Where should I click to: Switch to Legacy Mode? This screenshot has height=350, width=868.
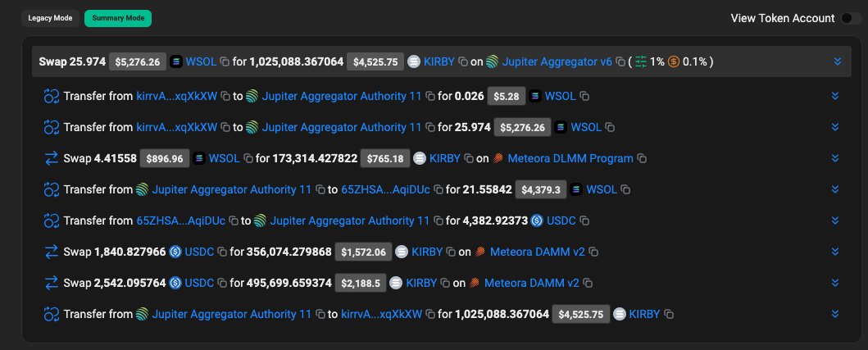tap(50, 18)
